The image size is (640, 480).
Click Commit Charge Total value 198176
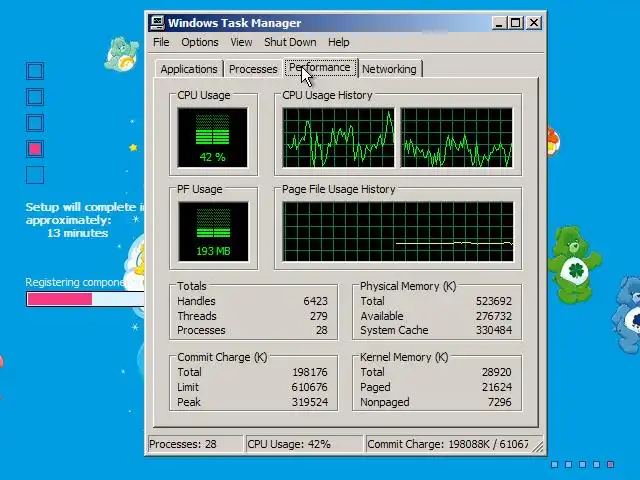310,372
